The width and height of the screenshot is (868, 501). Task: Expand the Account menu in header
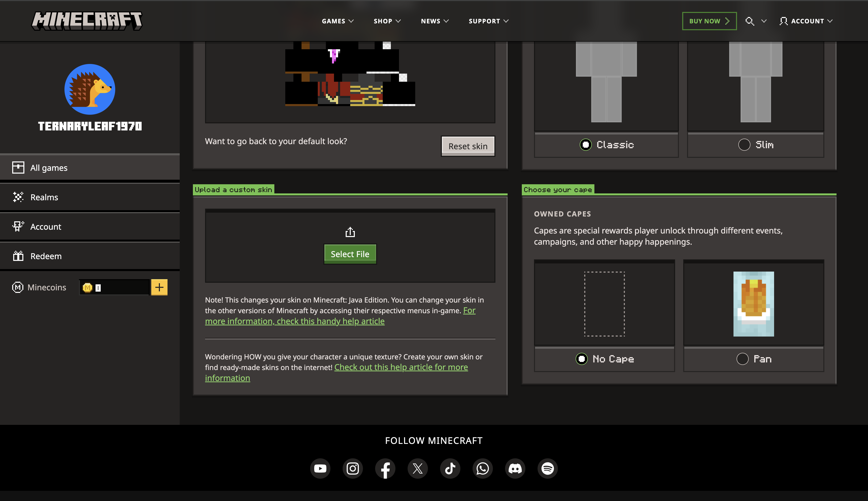pyautogui.click(x=806, y=21)
